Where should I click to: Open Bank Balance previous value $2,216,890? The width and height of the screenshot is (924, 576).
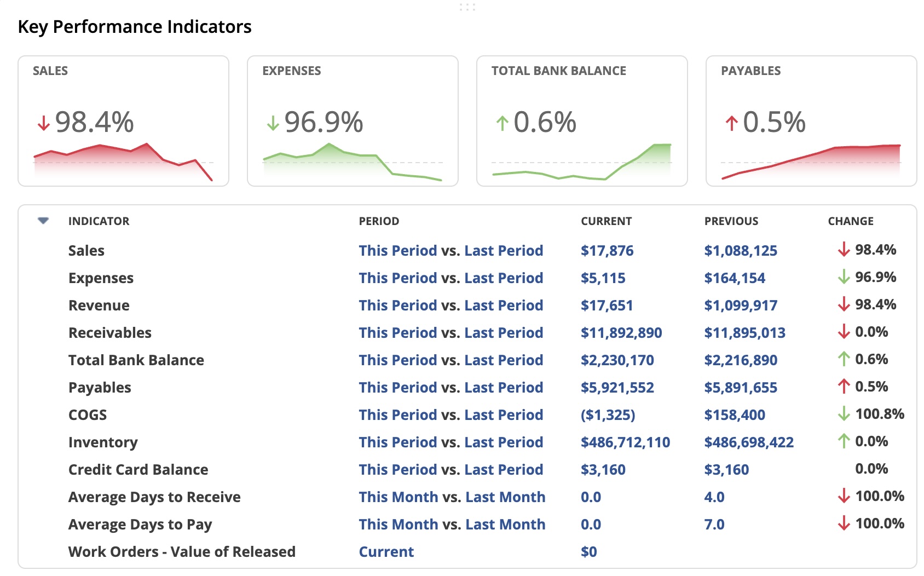click(741, 360)
